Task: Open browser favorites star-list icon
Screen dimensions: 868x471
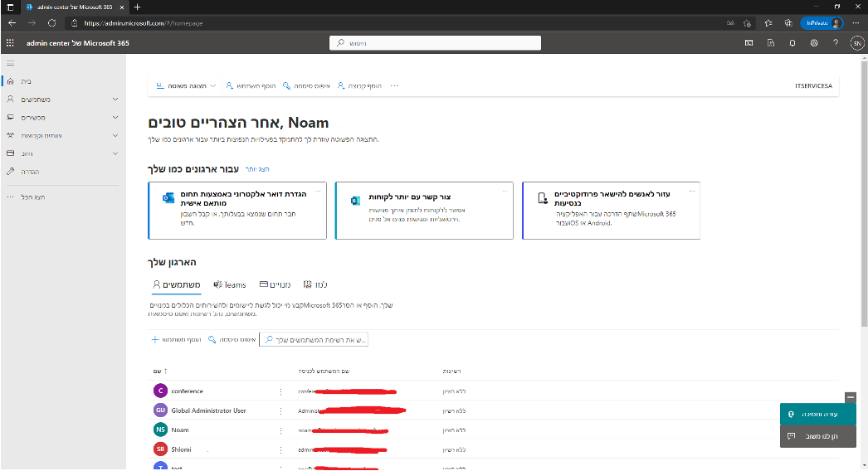Action: click(768, 23)
